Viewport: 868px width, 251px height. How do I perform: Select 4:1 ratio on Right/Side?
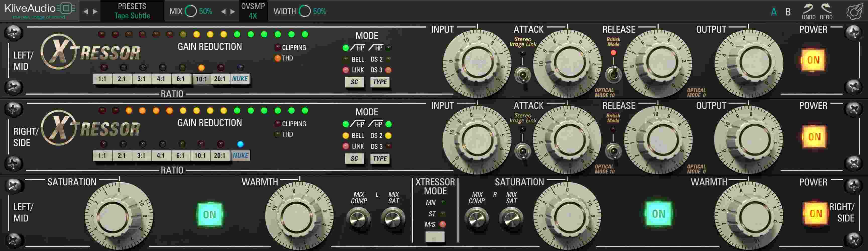pyautogui.click(x=161, y=156)
